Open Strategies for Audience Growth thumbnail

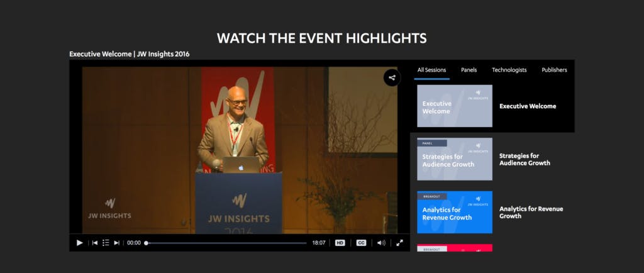pyautogui.click(x=455, y=159)
